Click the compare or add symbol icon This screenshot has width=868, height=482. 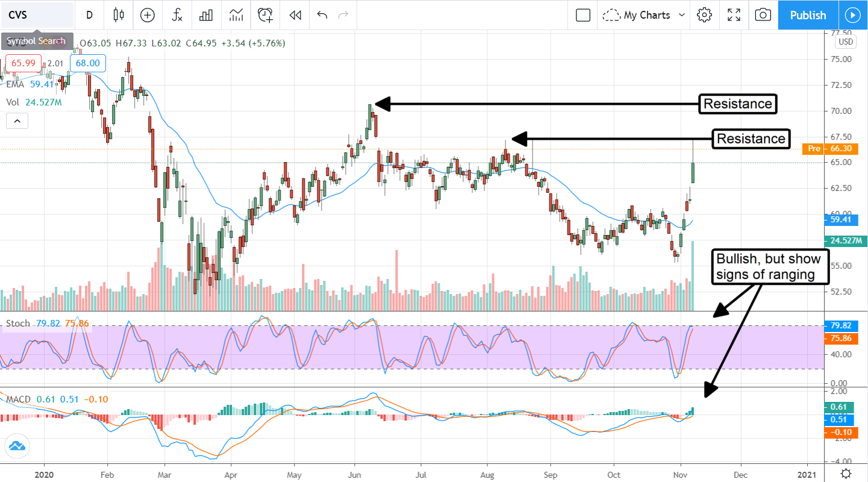148,15
